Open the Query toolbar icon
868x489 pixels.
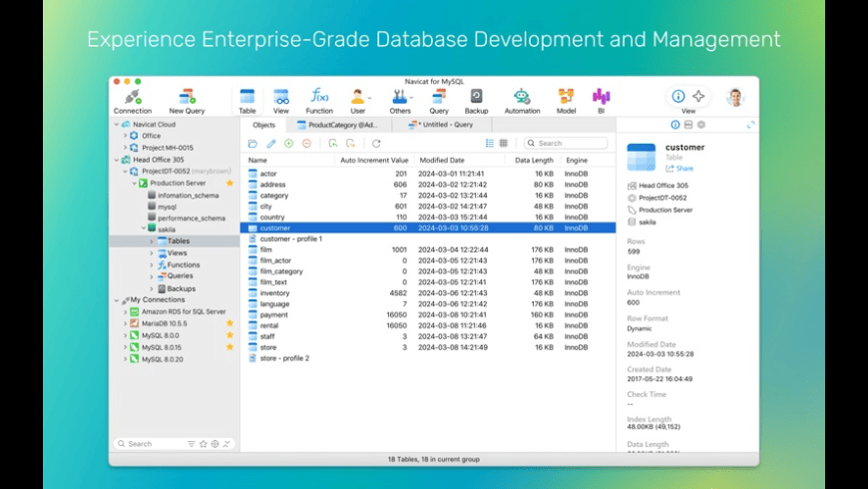pos(439,102)
